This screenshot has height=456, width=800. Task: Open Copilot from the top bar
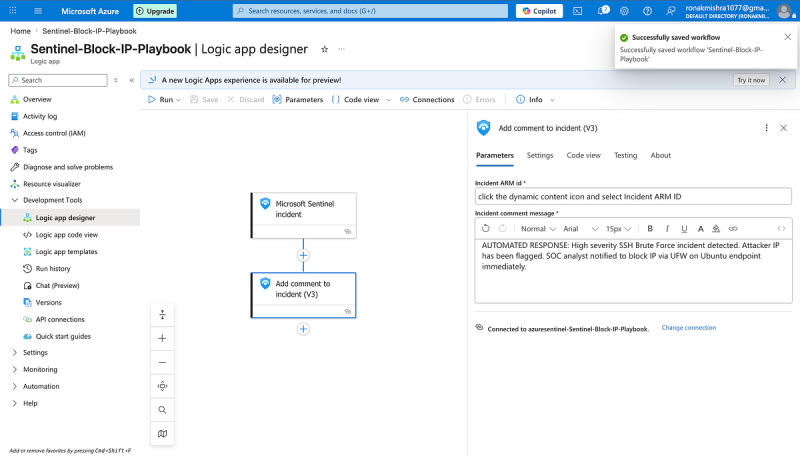(x=539, y=11)
